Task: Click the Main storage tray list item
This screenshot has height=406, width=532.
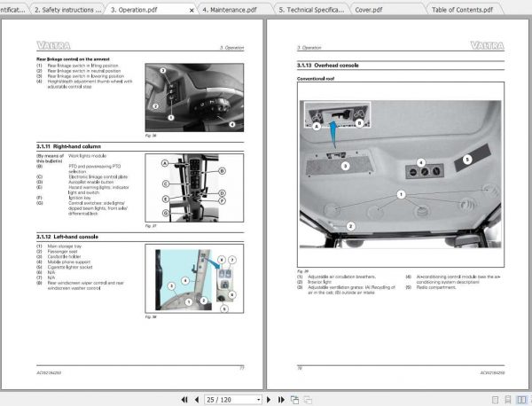Action: 65,246
